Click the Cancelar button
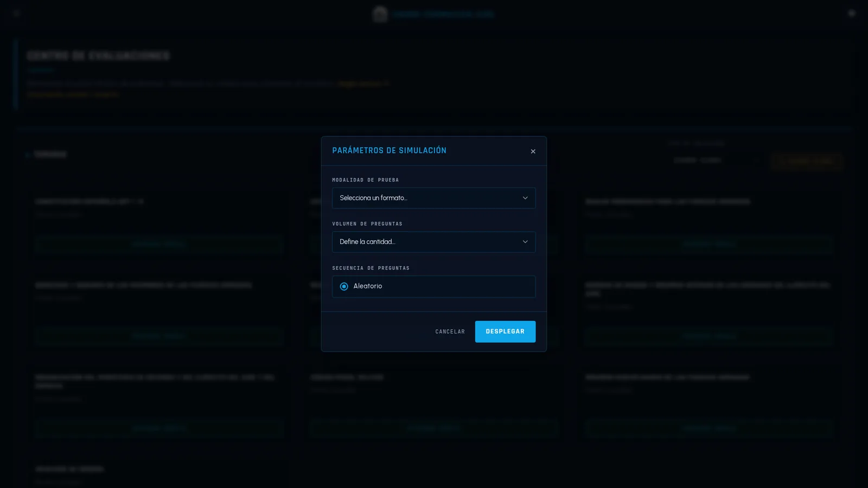 pos(450,332)
